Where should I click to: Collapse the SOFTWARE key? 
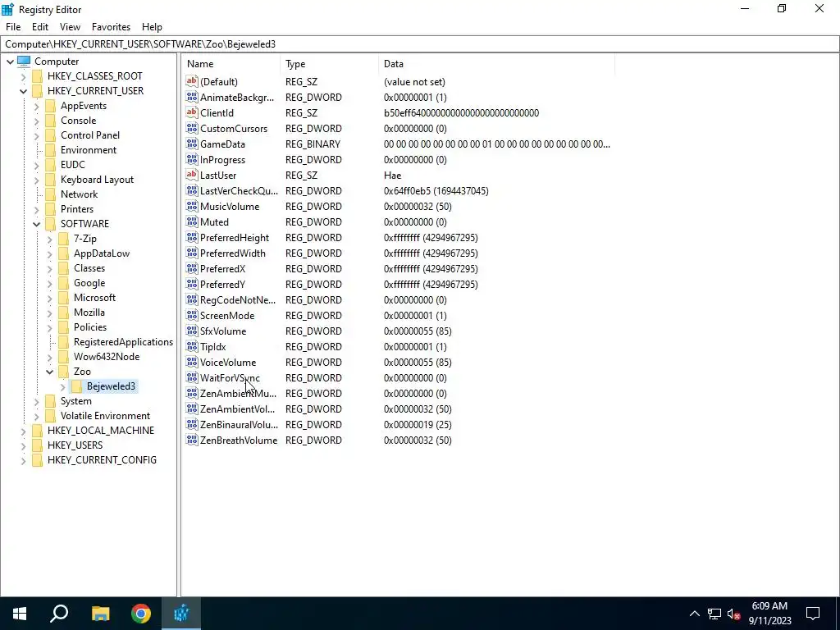[36, 224]
